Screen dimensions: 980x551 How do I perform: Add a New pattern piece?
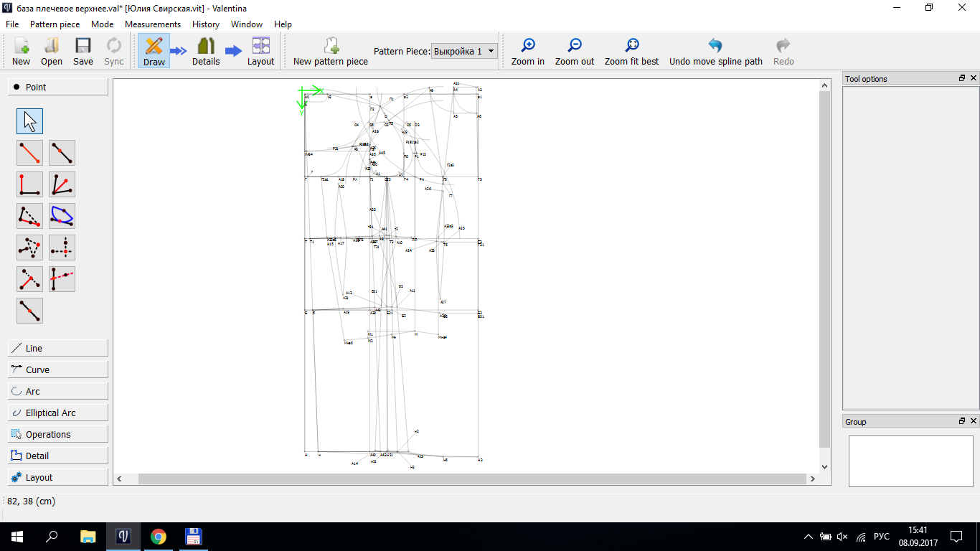pos(331,52)
